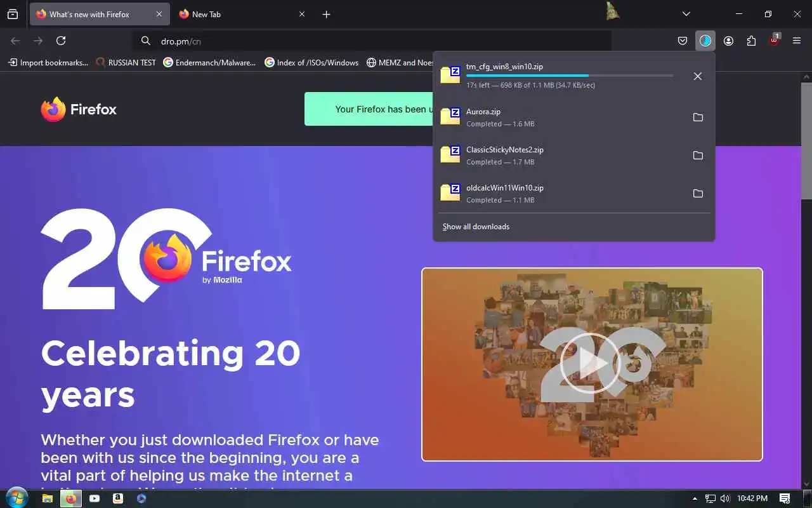Go forward with the arrow button
812x508 pixels.
pos(38,41)
